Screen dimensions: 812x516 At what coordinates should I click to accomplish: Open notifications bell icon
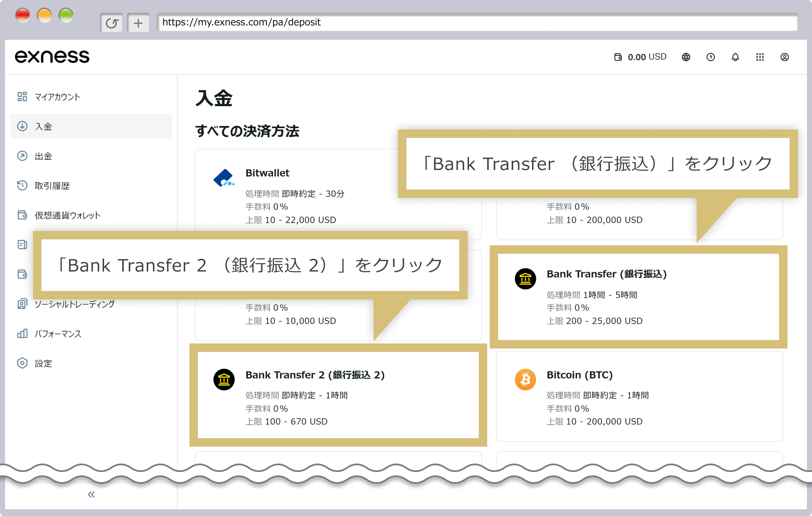[x=735, y=57]
